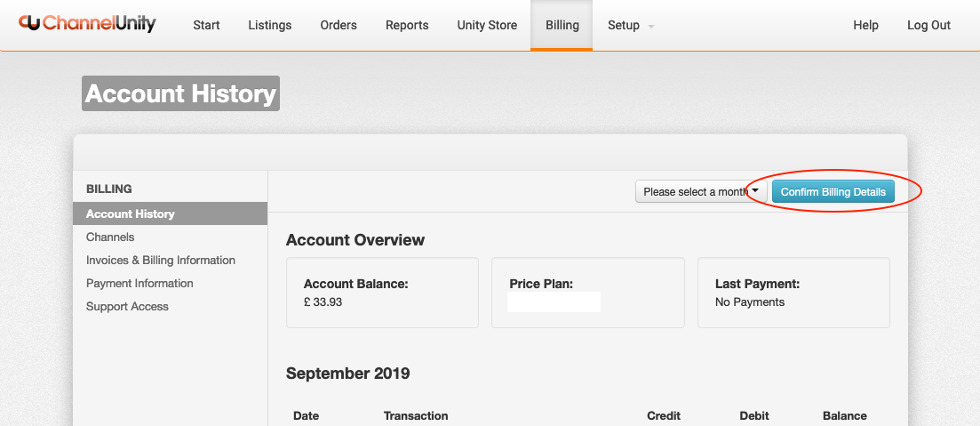Open Payment Information in the sidebar
This screenshot has height=426, width=980.
139,284
